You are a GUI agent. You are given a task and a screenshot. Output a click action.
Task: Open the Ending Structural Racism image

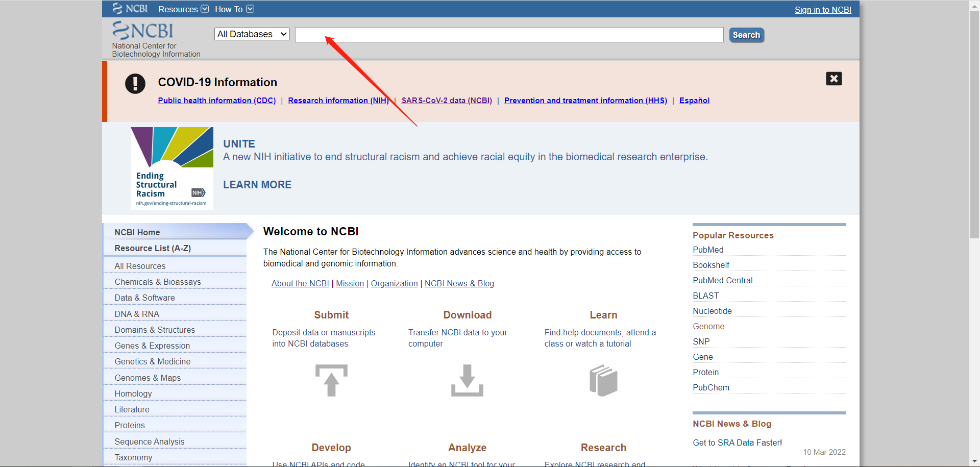coord(172,168)
